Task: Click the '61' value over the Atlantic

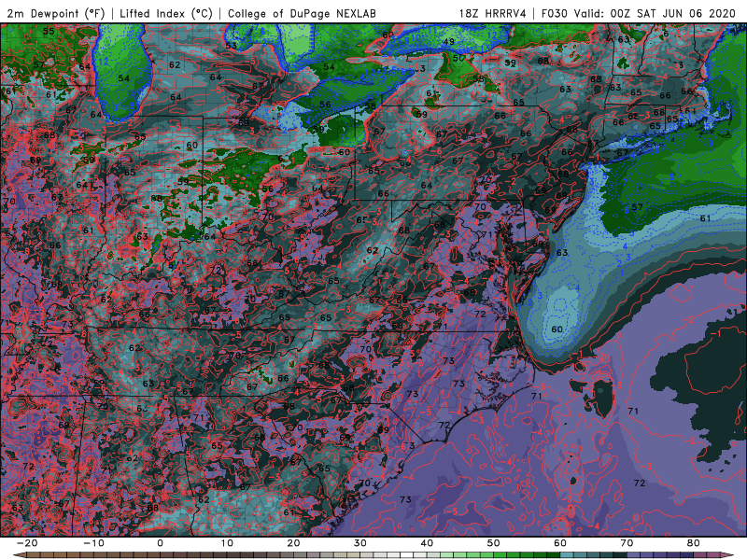Action: (705, 218)
